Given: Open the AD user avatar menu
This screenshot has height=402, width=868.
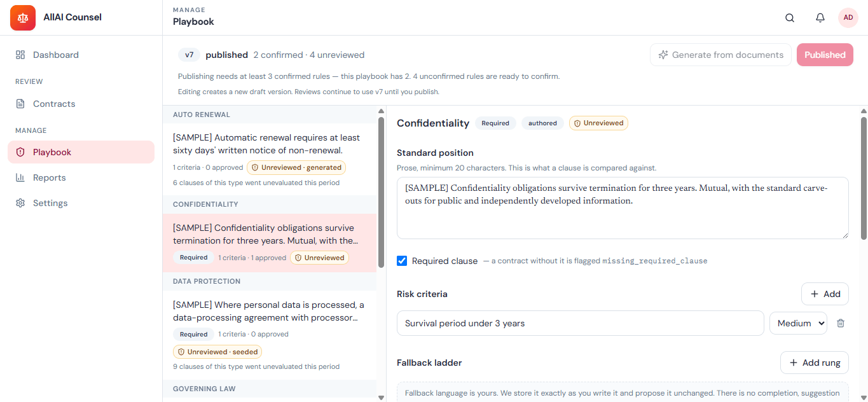Looking at the screenshot, I should [x=848, y=18].
